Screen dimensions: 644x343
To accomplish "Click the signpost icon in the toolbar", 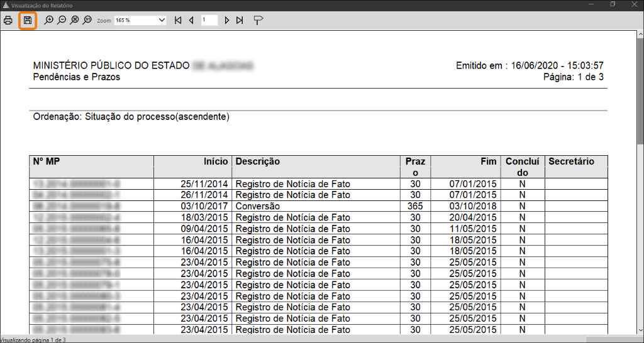I will pyautogui.click(x=258, y=20).
